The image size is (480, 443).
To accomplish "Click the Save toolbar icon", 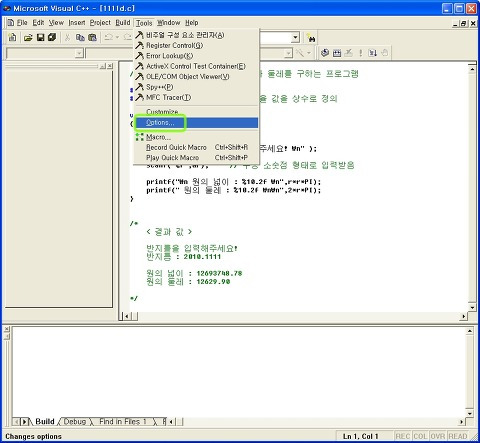I will [40, 37].
